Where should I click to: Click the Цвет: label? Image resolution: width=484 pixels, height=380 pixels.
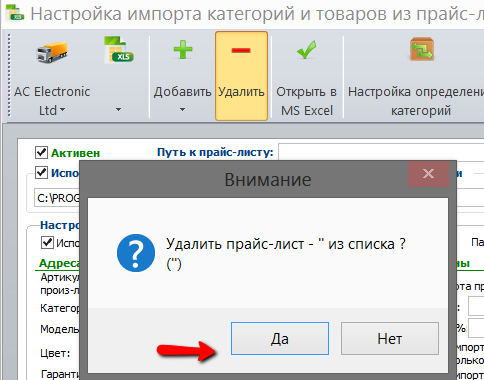[55, 353]
